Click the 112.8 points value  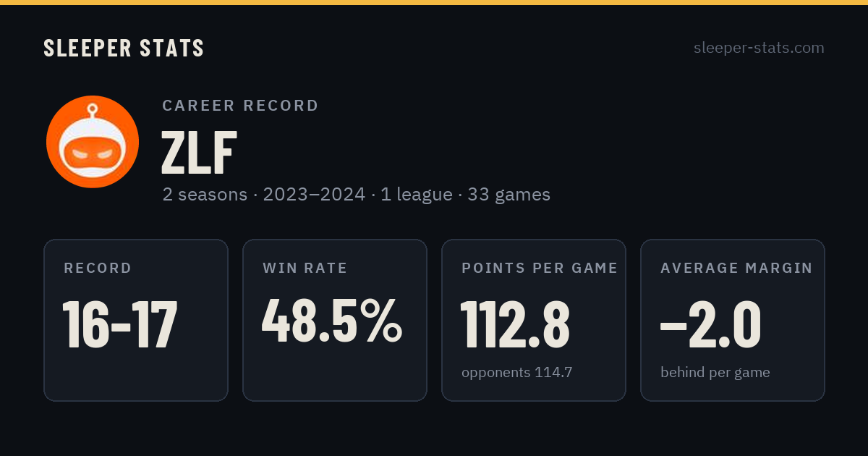[515, 324]
